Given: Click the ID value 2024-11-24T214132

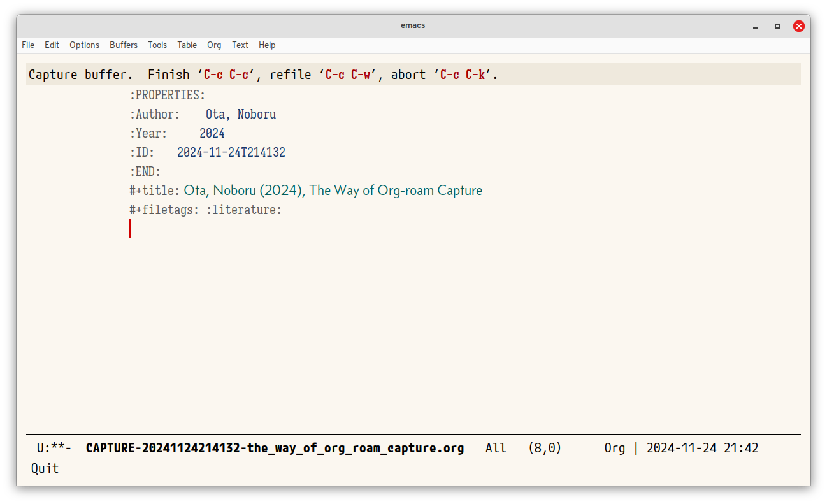Looking at the screenshot, I should [231, 153].
